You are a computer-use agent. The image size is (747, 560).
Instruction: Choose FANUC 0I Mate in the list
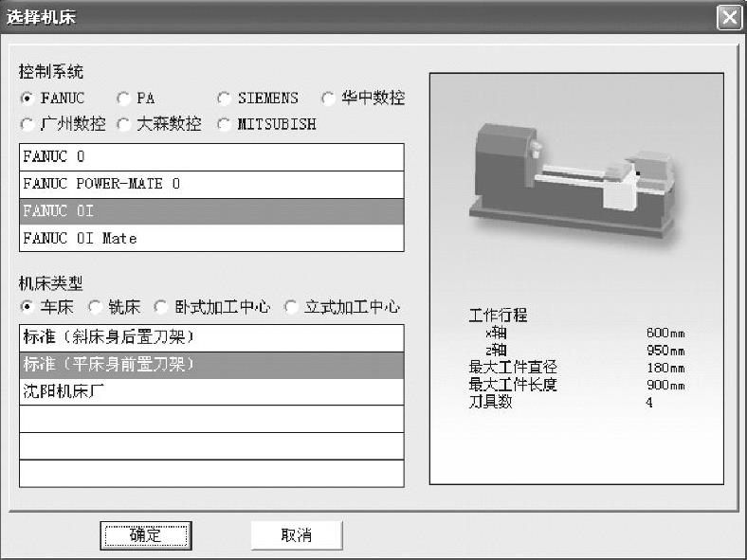211,238
